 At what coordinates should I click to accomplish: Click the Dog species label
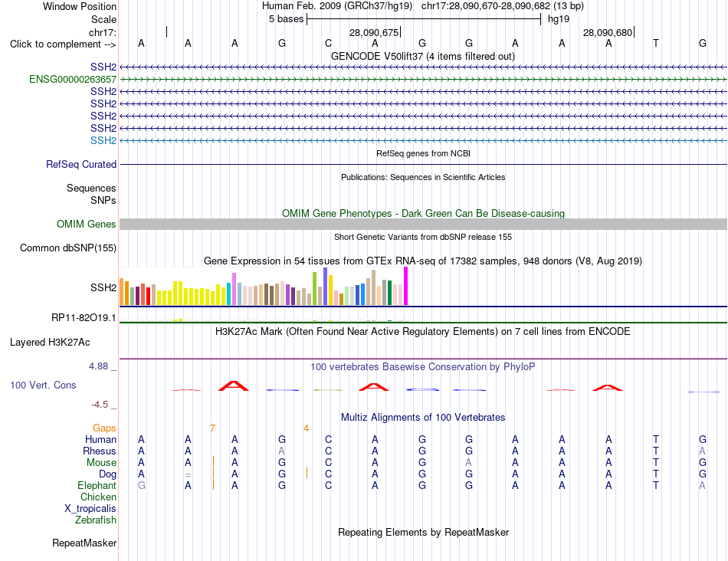[x=107, y=474]
